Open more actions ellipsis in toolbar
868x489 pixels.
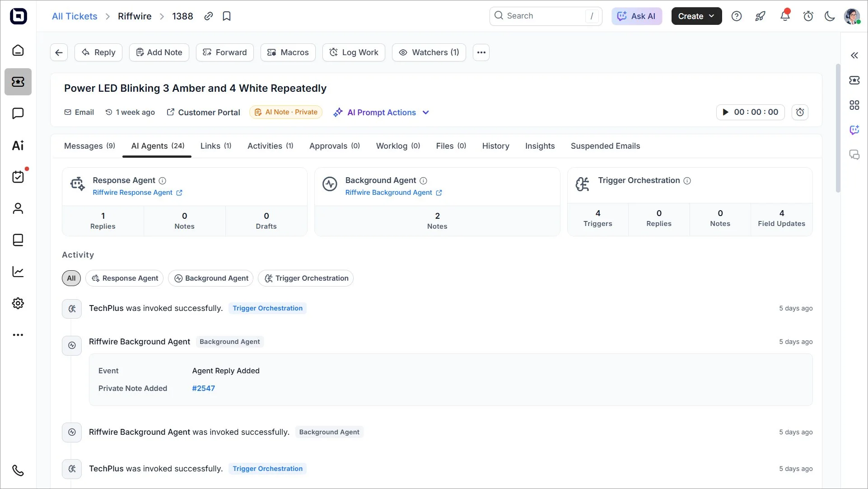[x=481, y=52]
